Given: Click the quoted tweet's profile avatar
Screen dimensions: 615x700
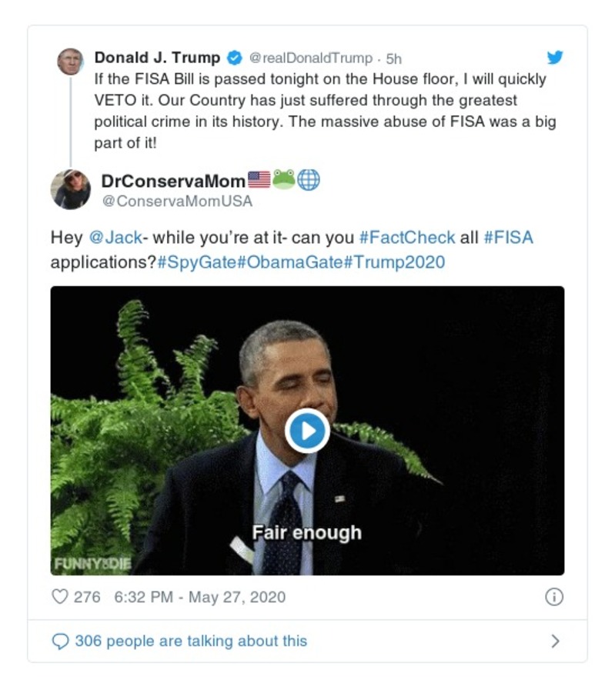Looking at the screenshot, I should click(x=71, y=61).
